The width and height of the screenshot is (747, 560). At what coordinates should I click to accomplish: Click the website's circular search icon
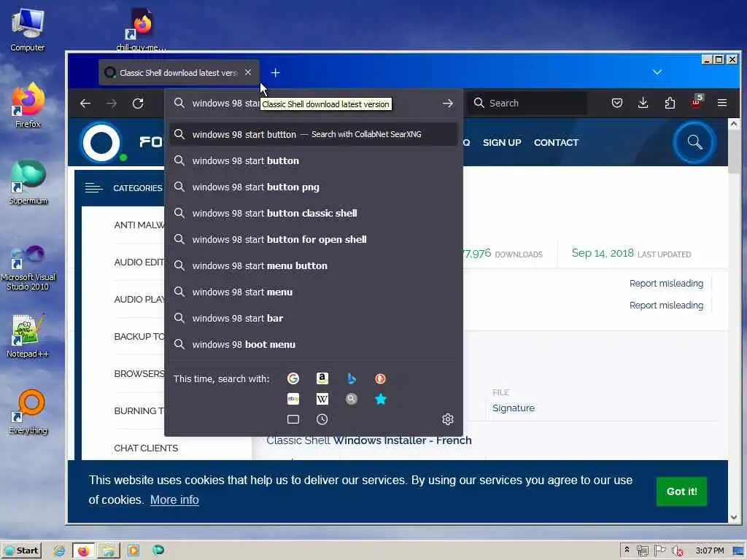[x=694, y=142]
